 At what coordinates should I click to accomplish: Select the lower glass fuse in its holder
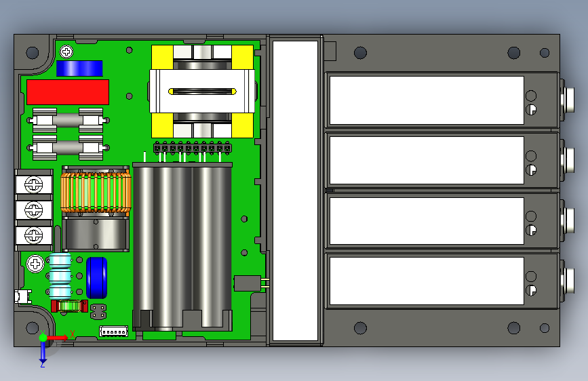click(68, 147)
